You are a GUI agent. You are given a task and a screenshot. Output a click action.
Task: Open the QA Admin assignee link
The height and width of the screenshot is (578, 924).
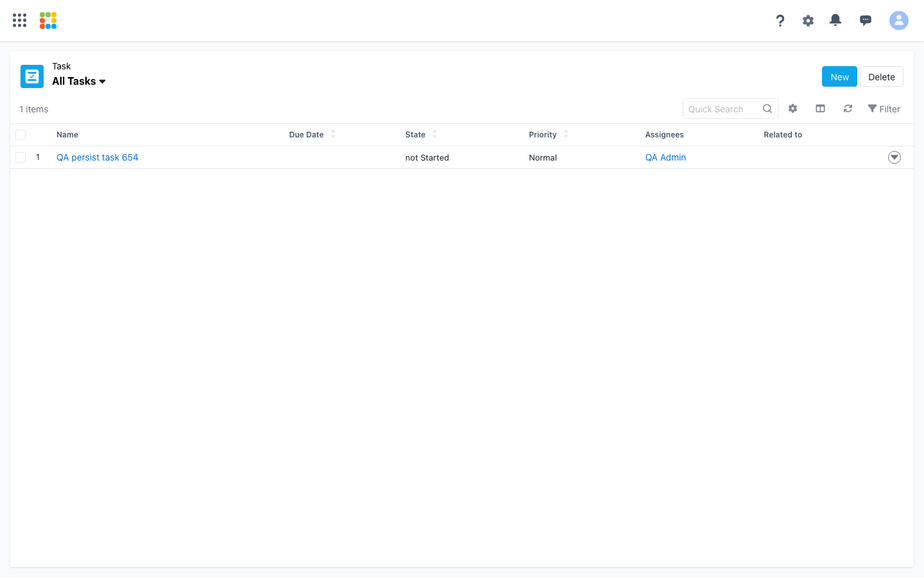click(x=665, y=157)
